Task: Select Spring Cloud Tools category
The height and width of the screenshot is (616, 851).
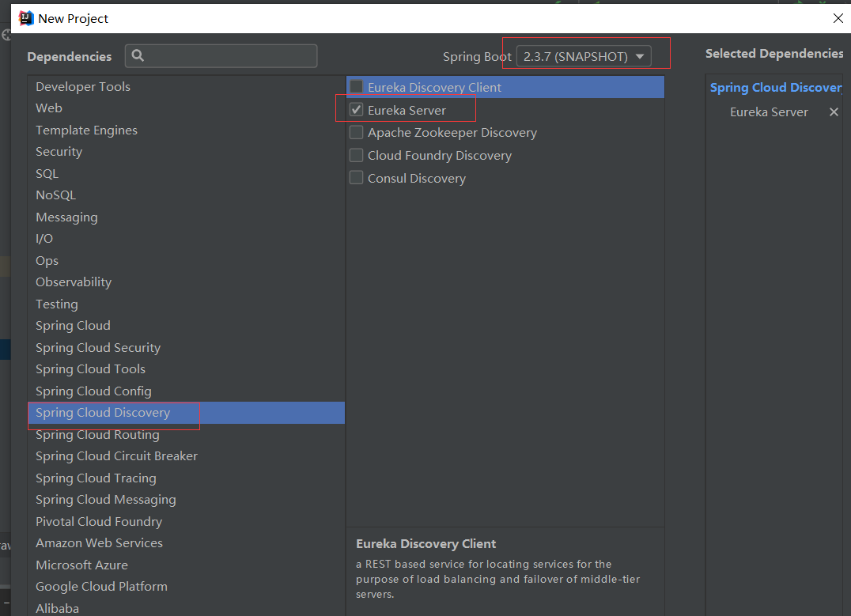Action: point(186,369)
